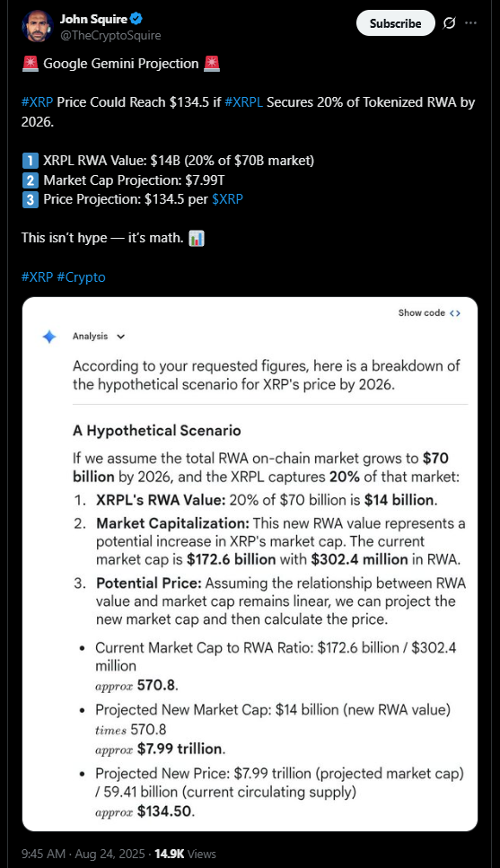Viewport: 500px width, 868px height.
Task: Click the bar chart emoji after math
Action: pos(197,239)
